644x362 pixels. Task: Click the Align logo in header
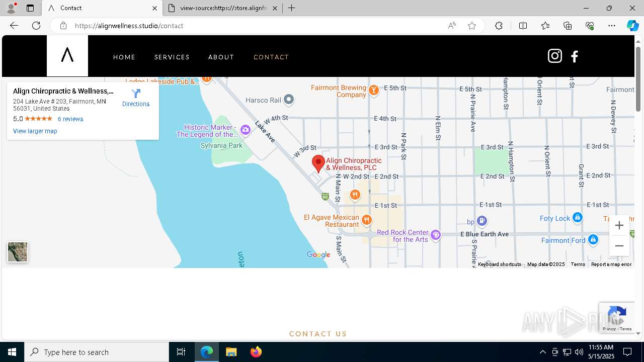(67, 56)
